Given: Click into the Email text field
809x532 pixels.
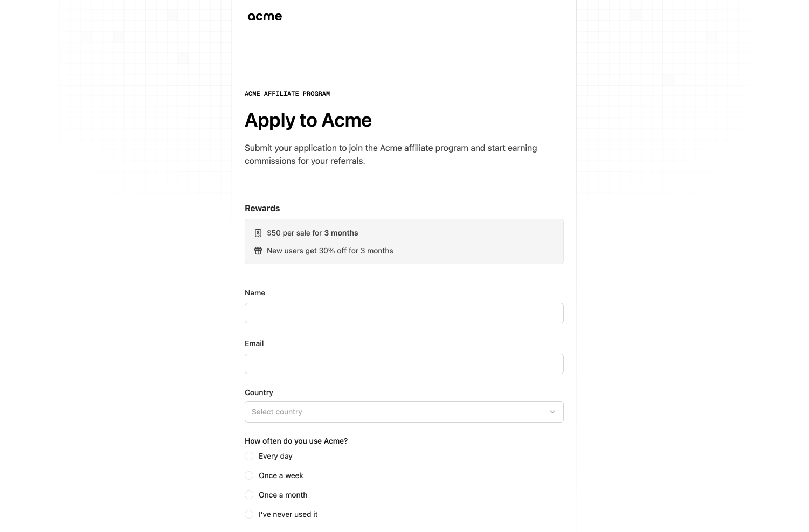Looking at the screenshot, I should coord(404,364).
